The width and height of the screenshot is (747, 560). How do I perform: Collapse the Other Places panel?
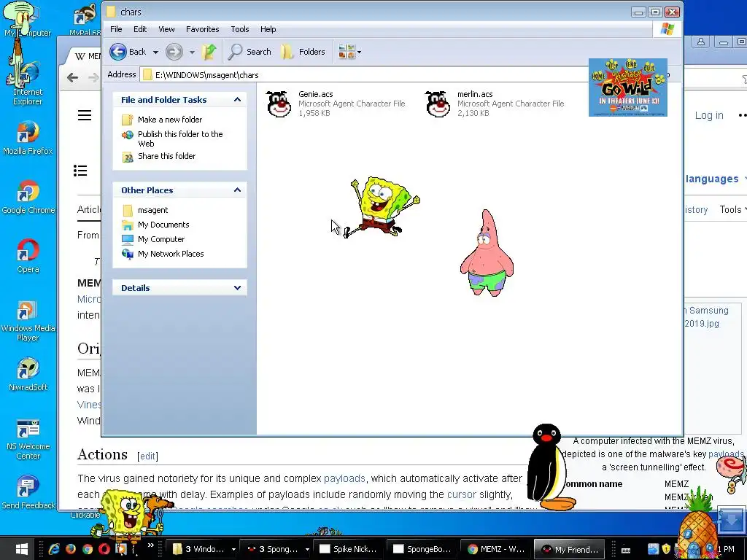(x=237, y=190)
